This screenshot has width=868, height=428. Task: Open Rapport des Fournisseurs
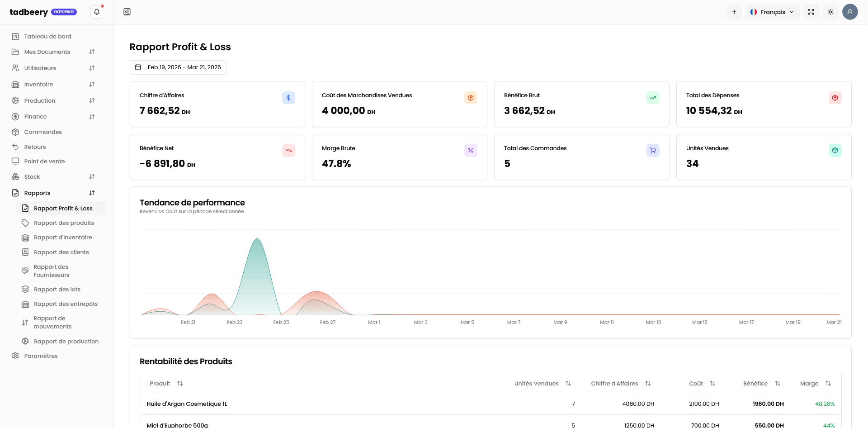click(51, 271)
